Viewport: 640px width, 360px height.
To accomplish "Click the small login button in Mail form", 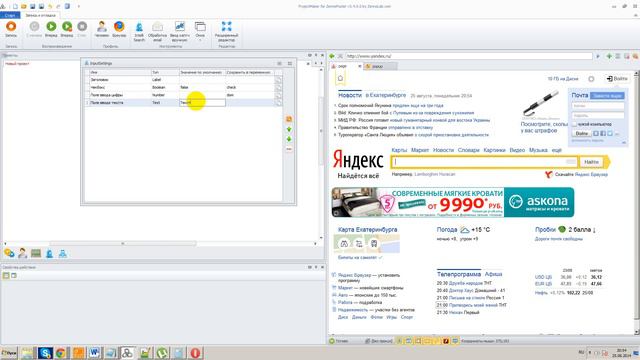I will [x=582, y=133].
